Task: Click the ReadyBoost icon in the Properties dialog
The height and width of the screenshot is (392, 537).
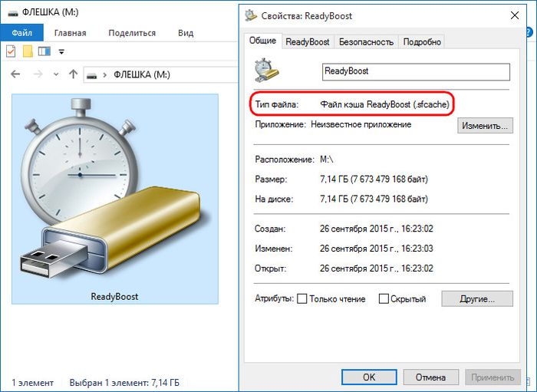Action: pos(266,71)
